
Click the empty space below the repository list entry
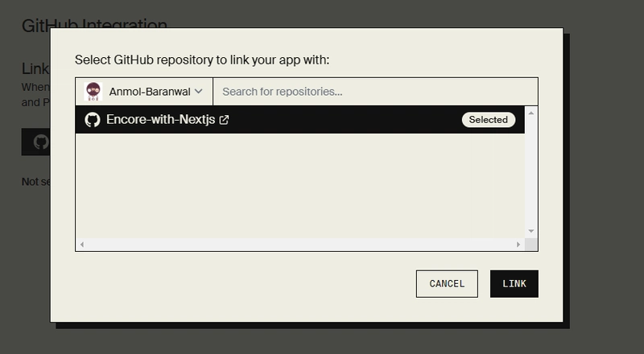click(x=299, y=186)
